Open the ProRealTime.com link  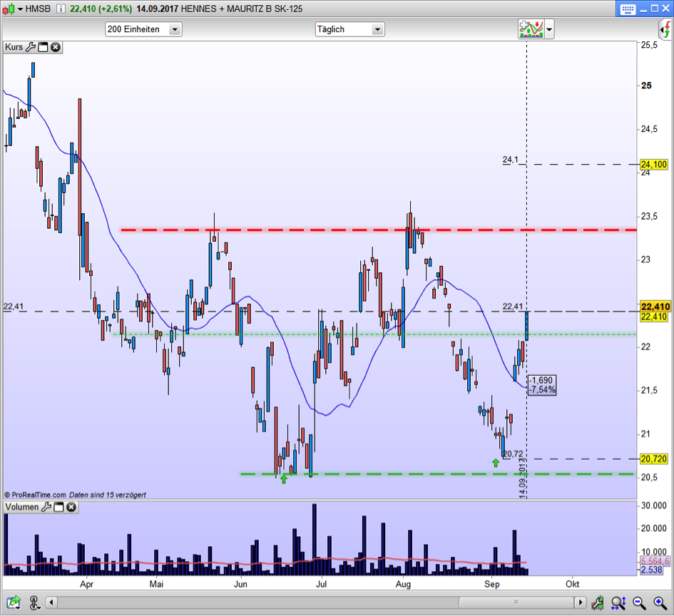click(35, 495)
